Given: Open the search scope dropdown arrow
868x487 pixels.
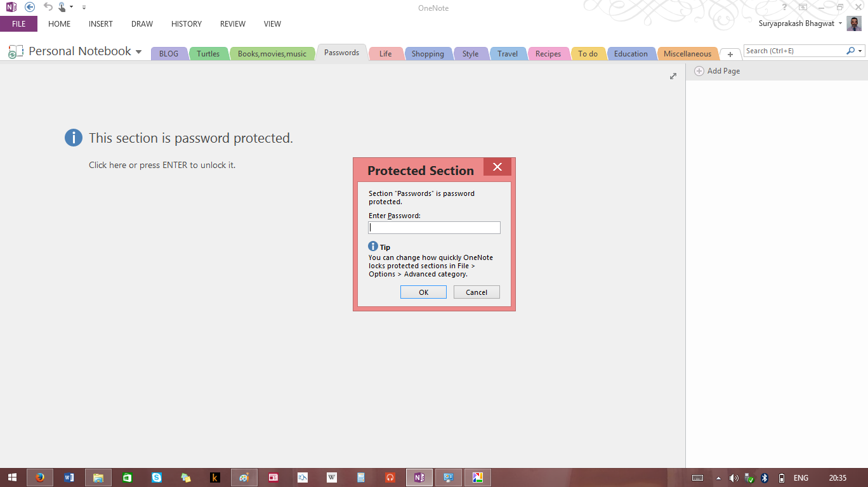Looking at the screenshot, I should coord(860,51).
